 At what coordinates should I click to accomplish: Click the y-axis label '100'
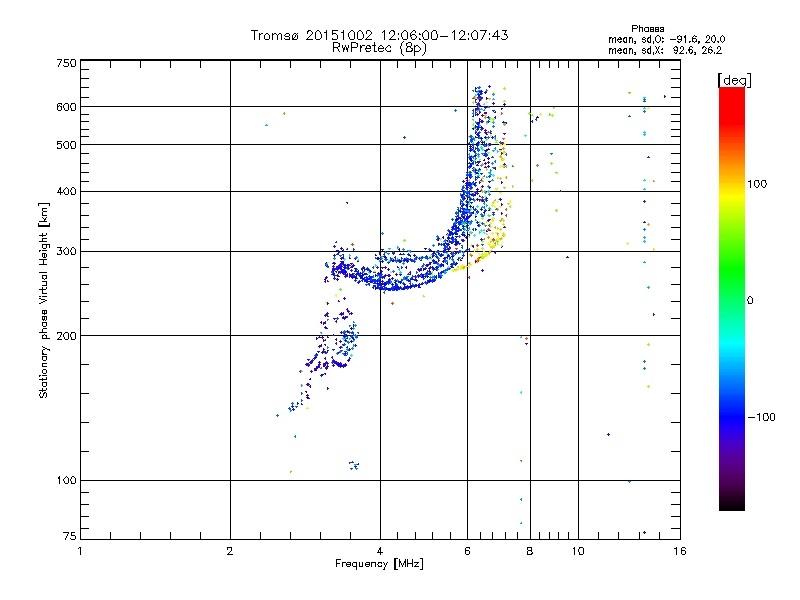66,481
